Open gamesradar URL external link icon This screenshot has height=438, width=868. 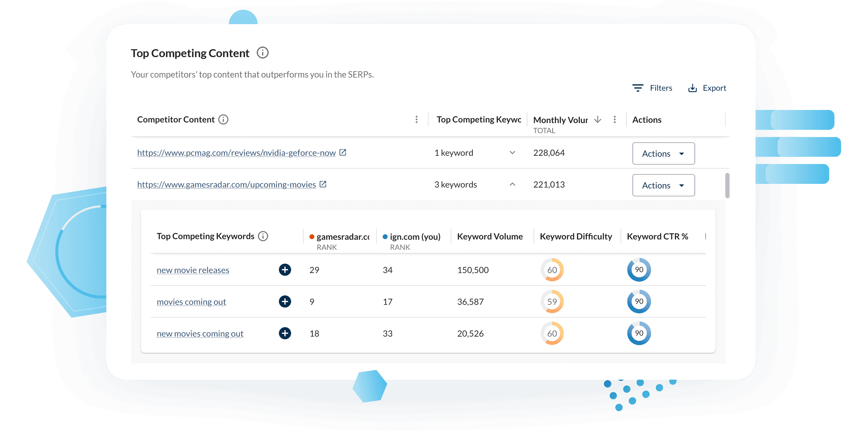pyautogui.click(x=323, y=184)
